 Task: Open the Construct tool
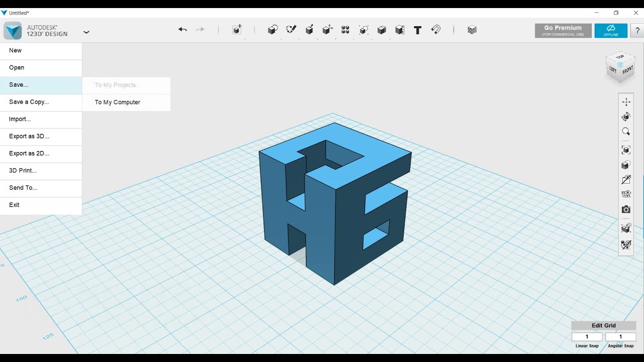pos(309,30)
